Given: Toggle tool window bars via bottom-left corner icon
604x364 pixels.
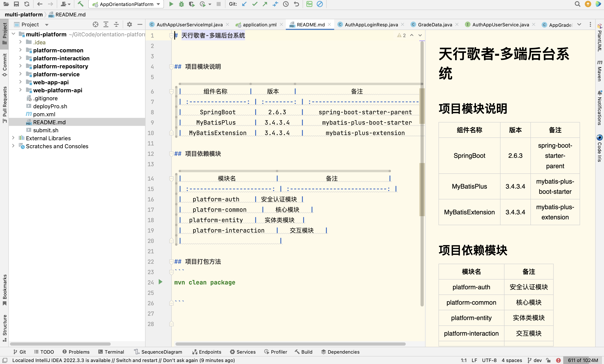Looking at the screenshot, I should click(5, 360).
